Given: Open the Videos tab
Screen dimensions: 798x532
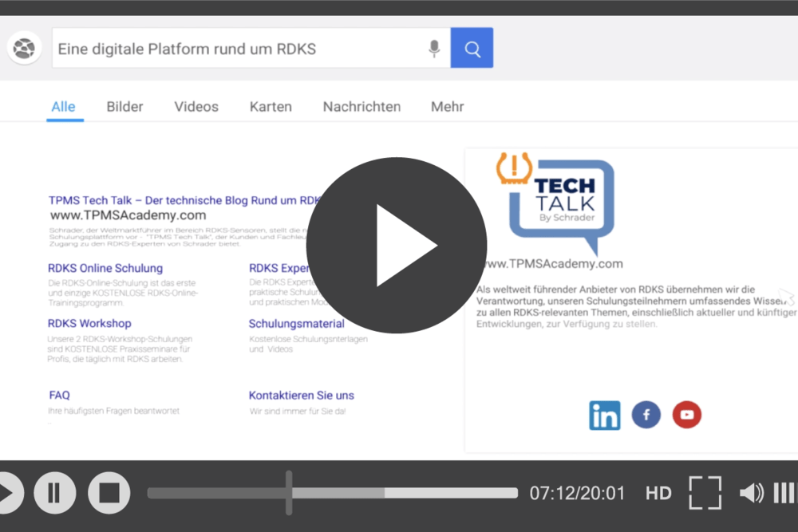Looking at the screenshot, I should 196,107.
